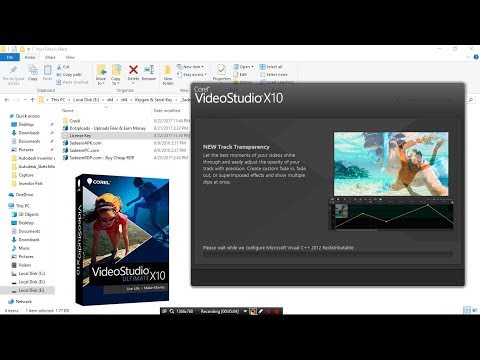Open the File menu tab
Image resolution: width=480 pixels, height=360 pixels.
pos(10,57)
